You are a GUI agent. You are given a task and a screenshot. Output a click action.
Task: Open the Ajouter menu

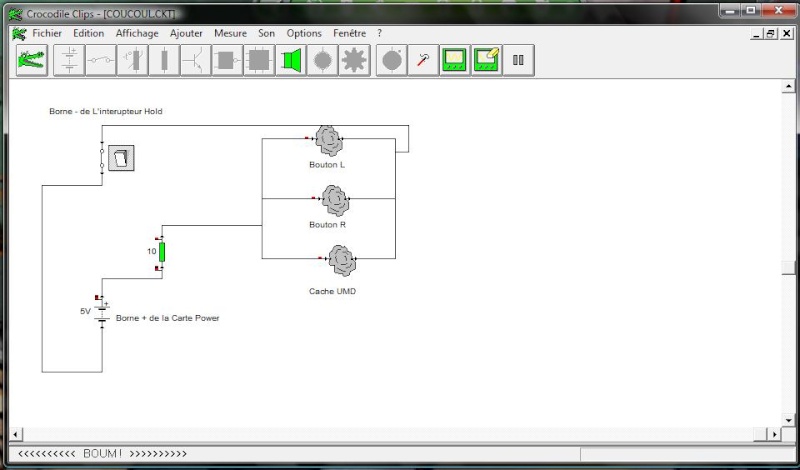[186, 33]
